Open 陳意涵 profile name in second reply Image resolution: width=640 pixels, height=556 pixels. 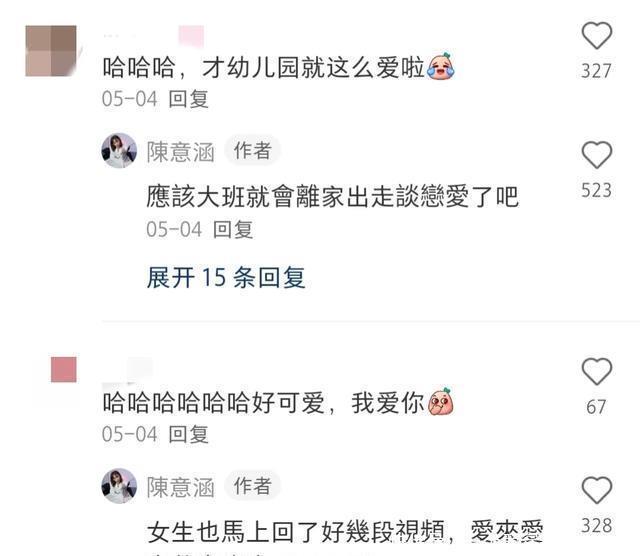[x=181, y=487]
